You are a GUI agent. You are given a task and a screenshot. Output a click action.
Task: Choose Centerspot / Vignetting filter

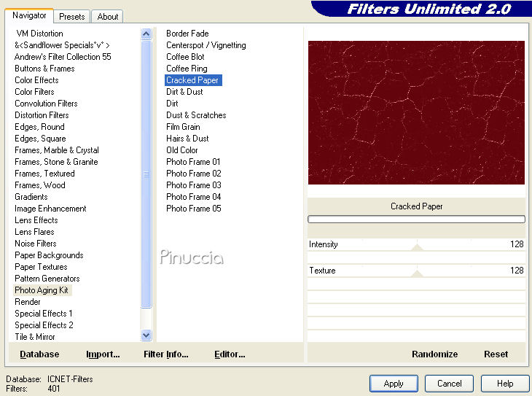pyautogui.click(x=206, y=45)
